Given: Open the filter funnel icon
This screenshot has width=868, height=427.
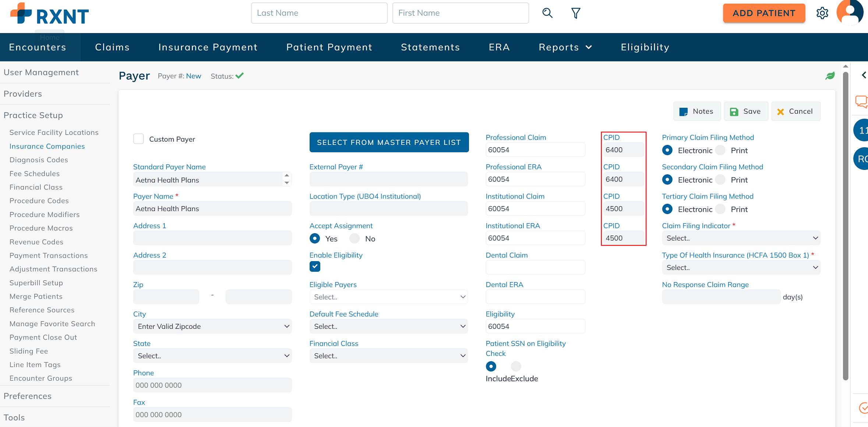Looking at the screenshot, I should click(x=576, y=13).
